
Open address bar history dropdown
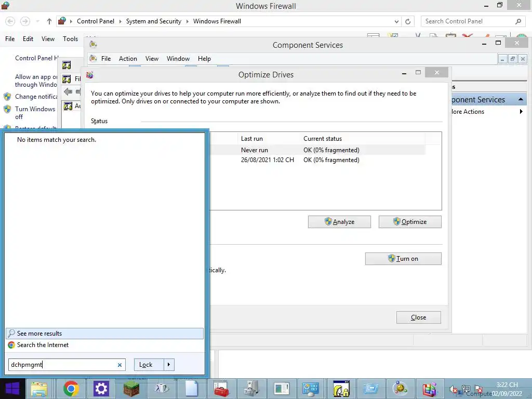click(396, 21)
